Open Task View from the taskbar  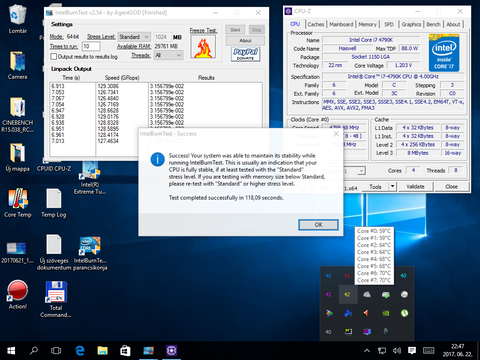pyautogui.click(x=56, y=350)
